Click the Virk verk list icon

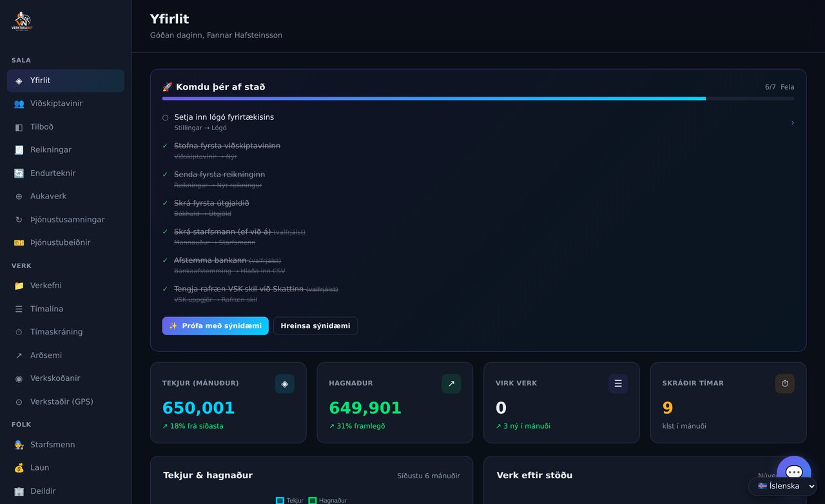tap(618, 383)
